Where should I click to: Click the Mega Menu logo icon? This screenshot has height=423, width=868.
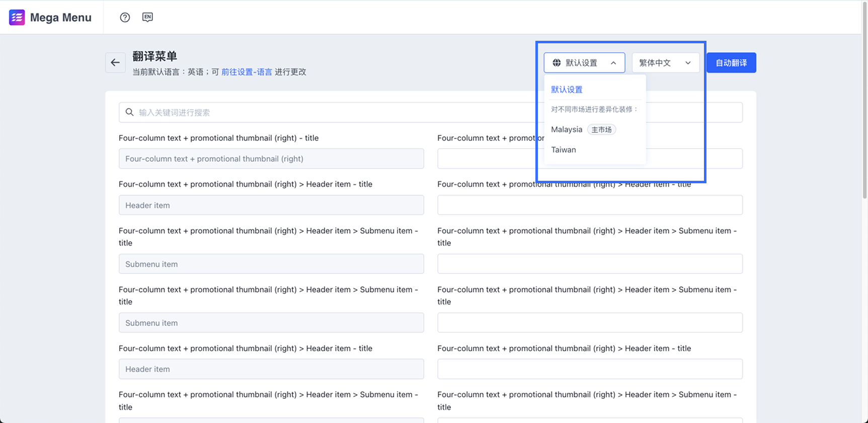point(17,18)
